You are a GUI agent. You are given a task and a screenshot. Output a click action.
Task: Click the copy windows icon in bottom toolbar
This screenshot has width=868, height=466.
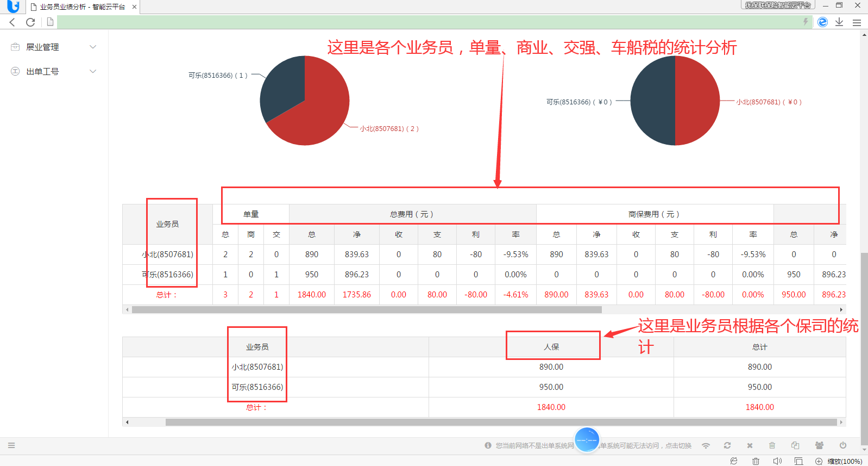point(795,445)
